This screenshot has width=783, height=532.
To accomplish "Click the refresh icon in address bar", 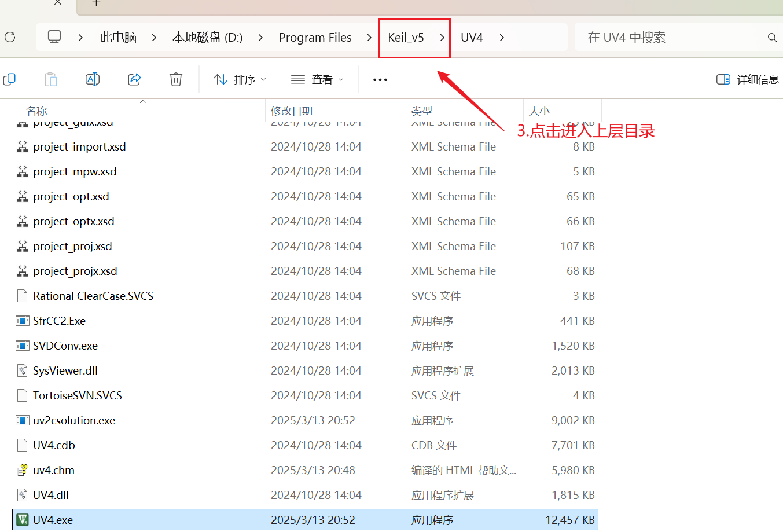I will 10,37.
